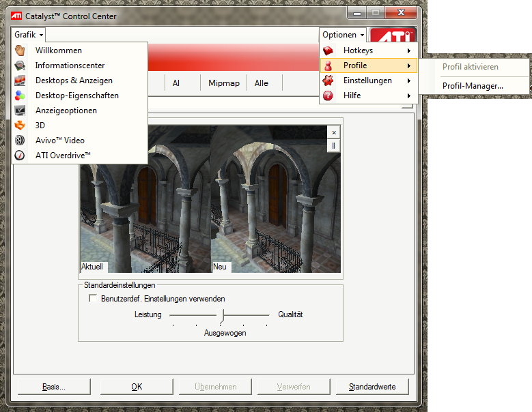Viewport: 532px width, 412px height.
Task: Click the Informationscenter icon
Action: click(x=20, y=65)
